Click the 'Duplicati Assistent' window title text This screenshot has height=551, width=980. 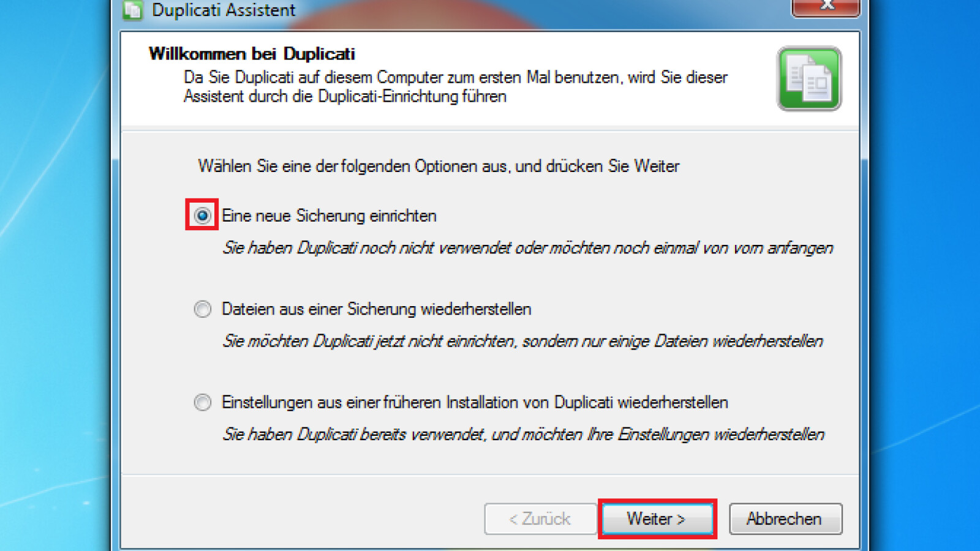click(x=224, y=10)
